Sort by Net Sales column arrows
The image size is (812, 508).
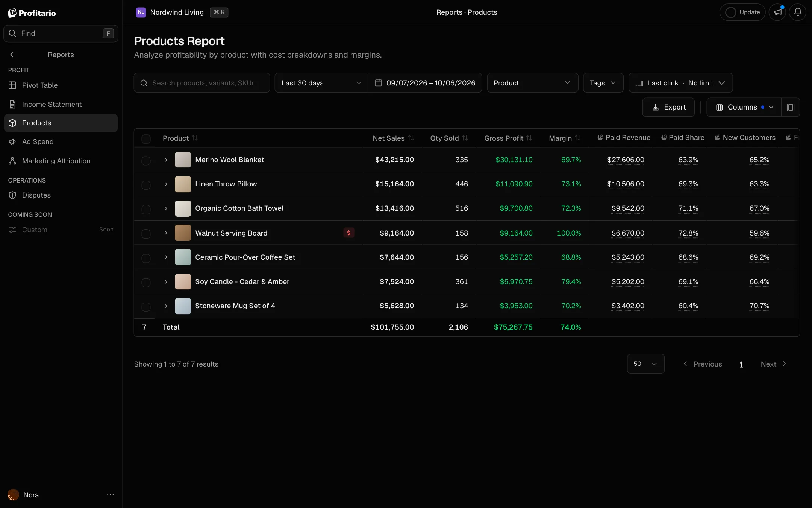pyautogui.click(x=411, y=138)
